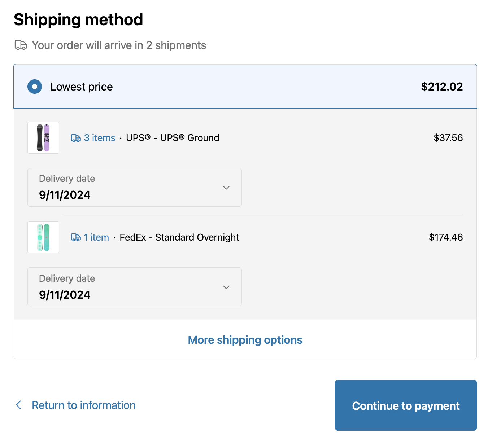Open the FedEx Overnight delivery date dropdown

click(x=134, y=287)
